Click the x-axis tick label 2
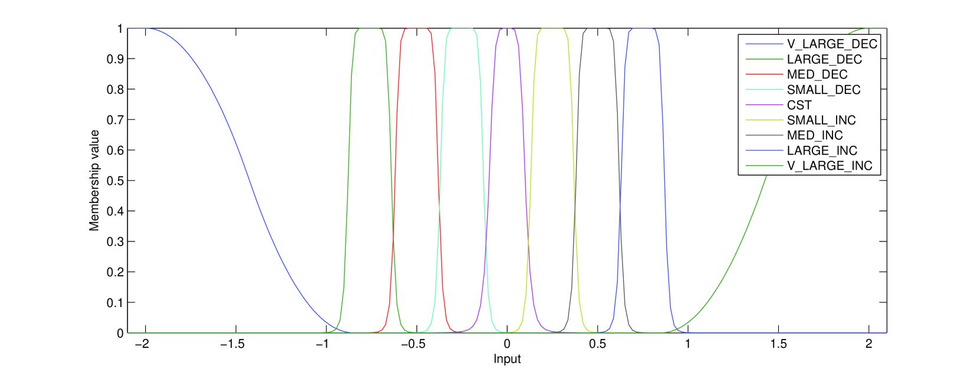The height and width of the screenshot is (375, 980). click(x=868, y=344)
